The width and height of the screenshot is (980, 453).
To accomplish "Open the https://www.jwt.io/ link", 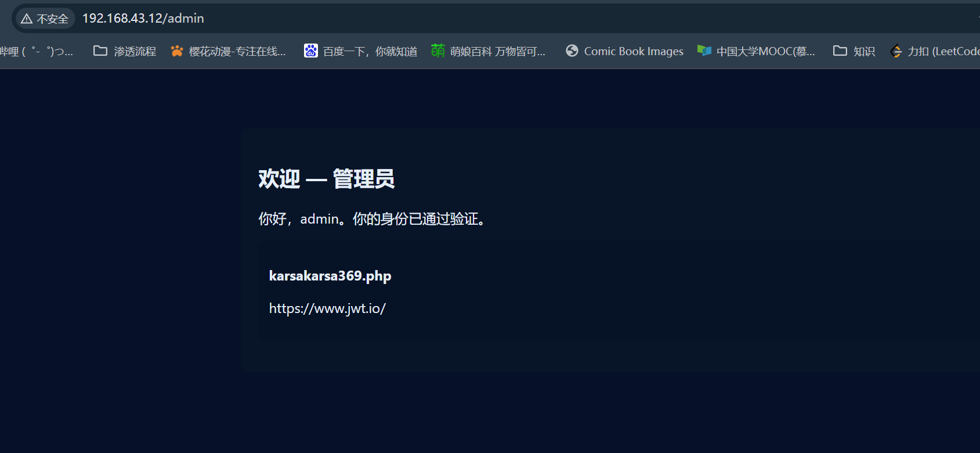I will (x=327, y=308).
